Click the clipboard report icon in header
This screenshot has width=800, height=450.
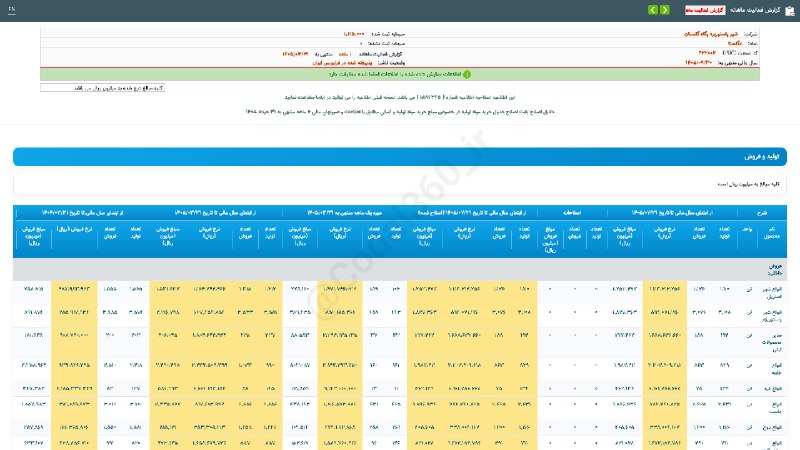tap(790, 10)
